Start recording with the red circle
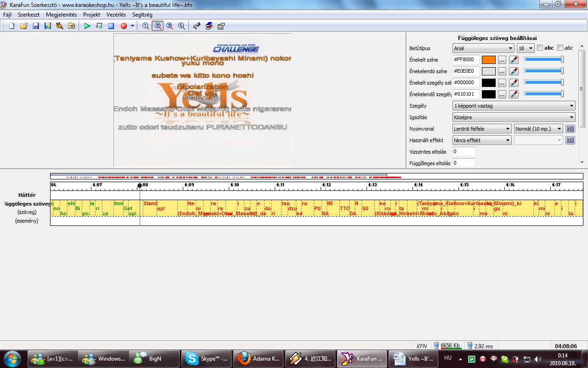 pyautogui.click(x=124, y=26)
